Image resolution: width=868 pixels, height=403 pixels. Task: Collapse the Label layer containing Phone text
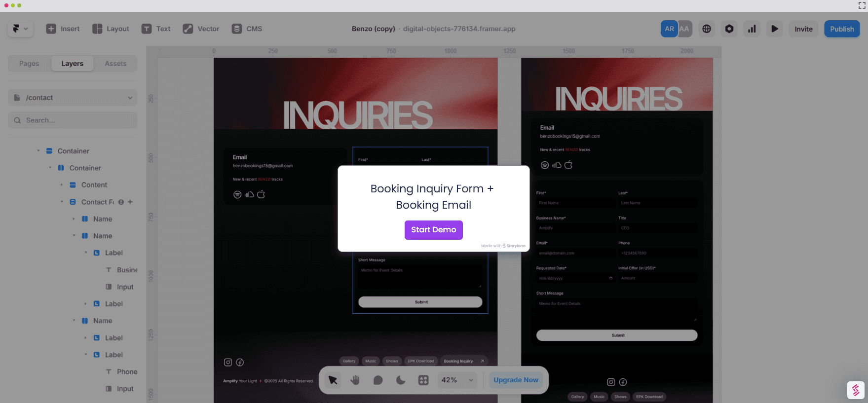click(85, 355)
